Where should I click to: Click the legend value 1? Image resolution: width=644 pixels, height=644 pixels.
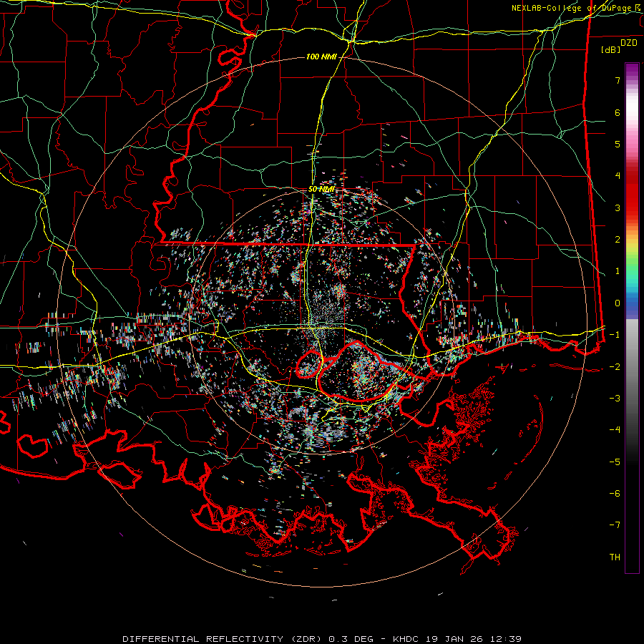click(618, 271)
